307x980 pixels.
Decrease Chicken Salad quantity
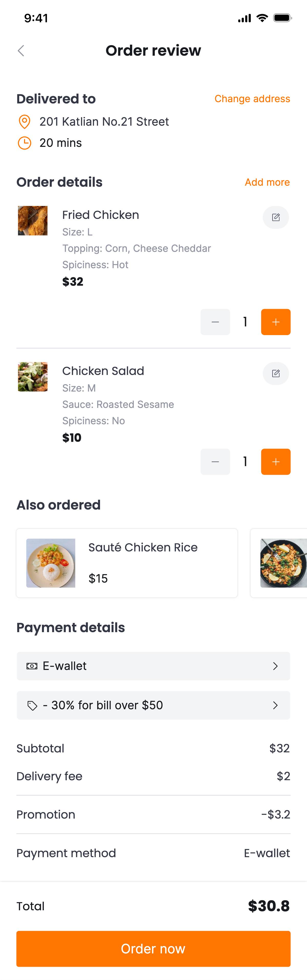(x=215, y=462)
